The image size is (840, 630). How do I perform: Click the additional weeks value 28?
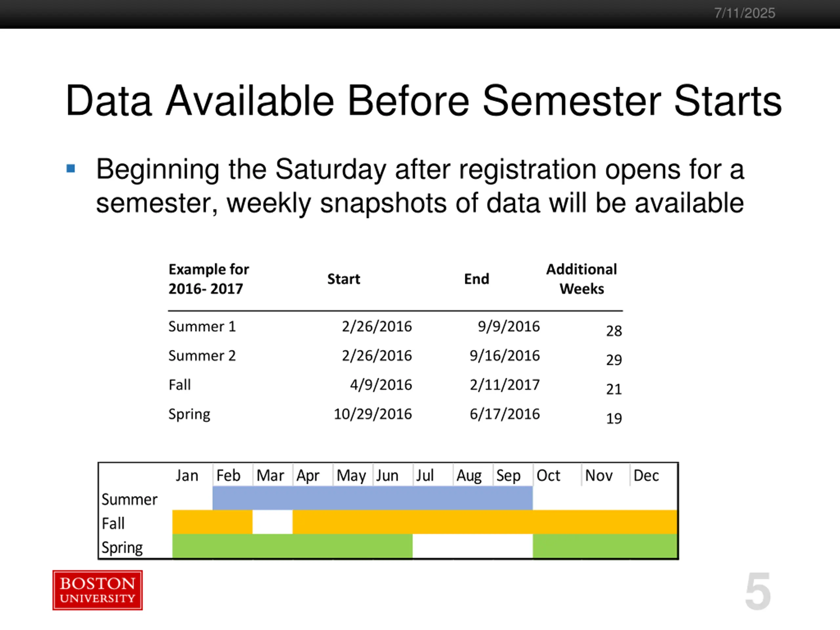pos(614,331)
